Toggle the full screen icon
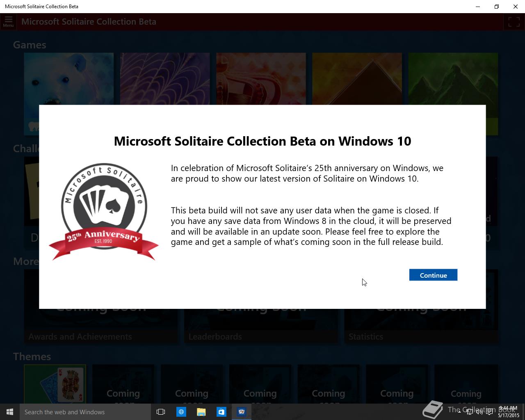The image size is (525, 420). click(514, 22)
